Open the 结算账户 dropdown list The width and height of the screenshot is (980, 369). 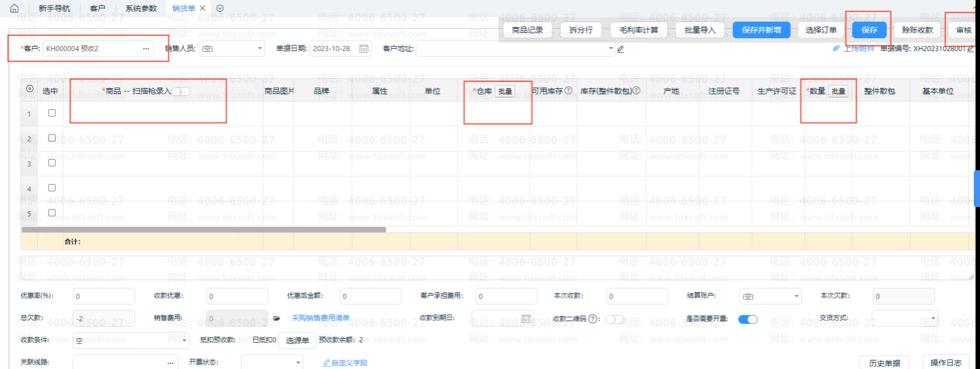[x=796, y=296]
